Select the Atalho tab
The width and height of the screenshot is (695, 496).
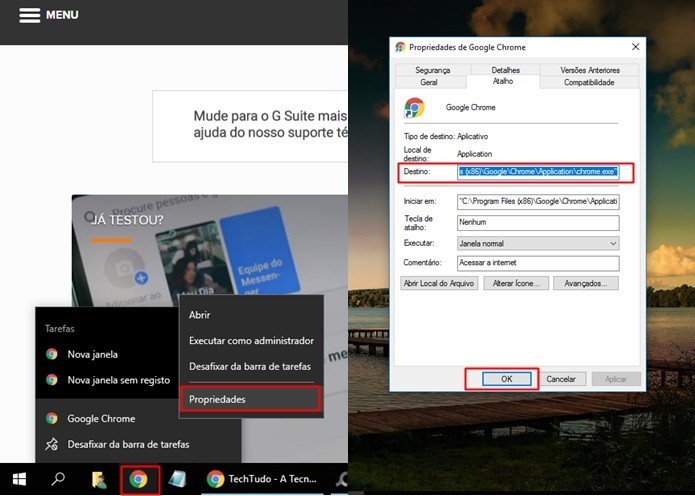503,82
